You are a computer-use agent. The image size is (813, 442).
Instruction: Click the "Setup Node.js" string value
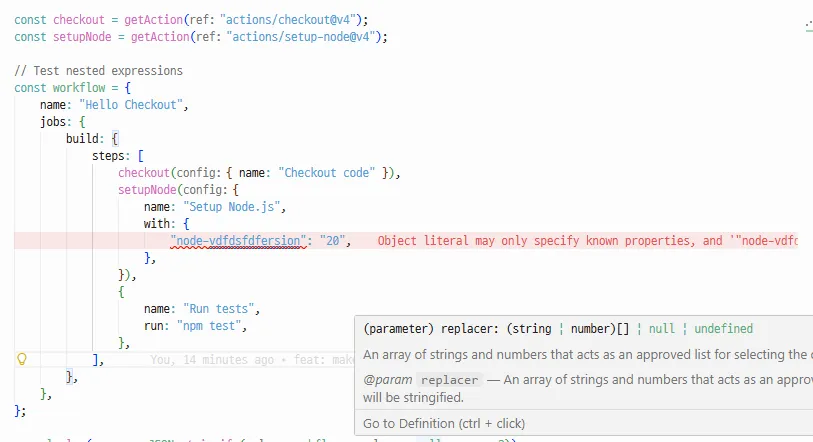(235, 206)
